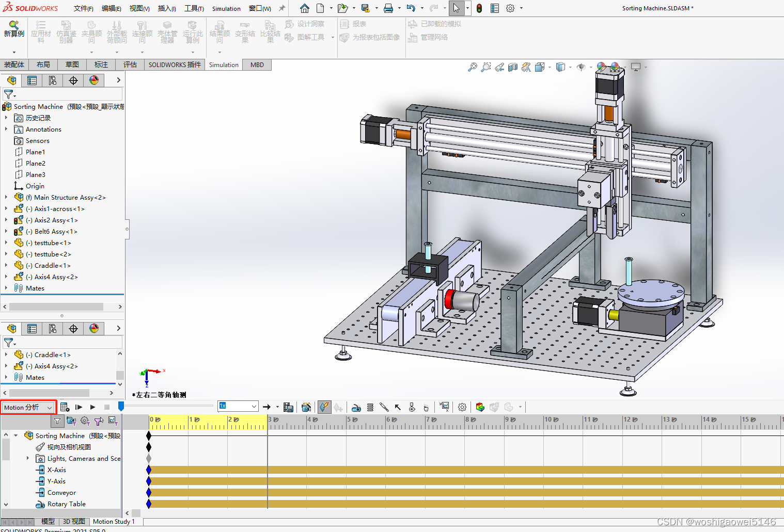Open the Options gear in top toolbar
The image size is (784, 532).
click(x=510, y=8)
